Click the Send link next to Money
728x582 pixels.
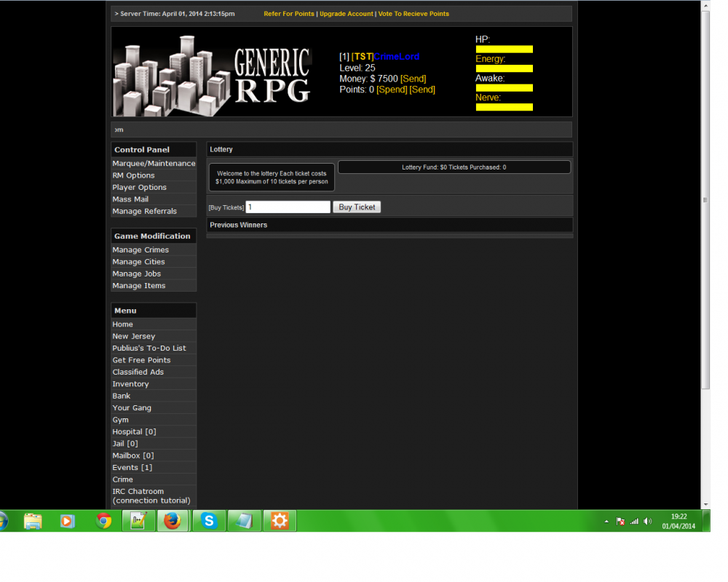[x=414, y=79]
